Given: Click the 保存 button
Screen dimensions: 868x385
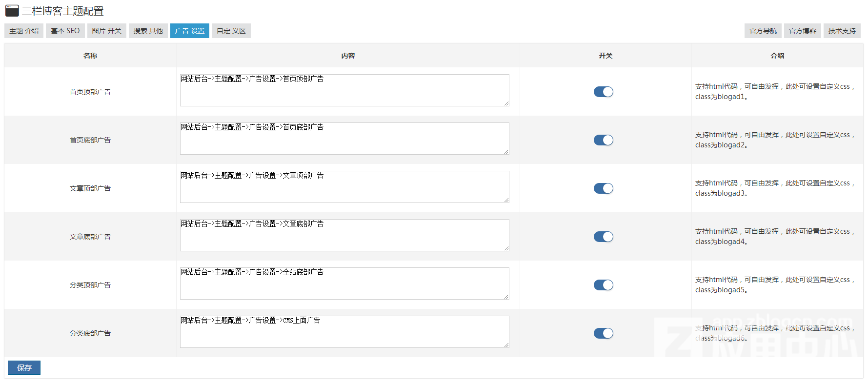Looking at the screenshot, I should (24, 367).
